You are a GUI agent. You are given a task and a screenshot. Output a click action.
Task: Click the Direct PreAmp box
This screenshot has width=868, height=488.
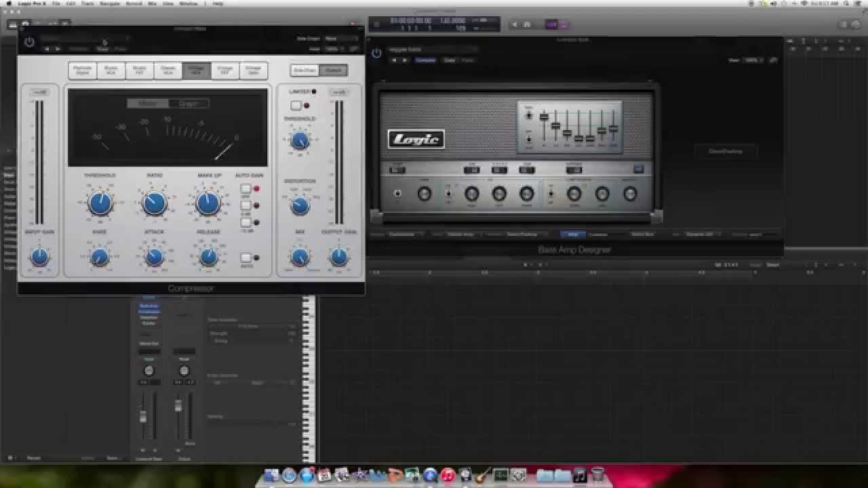click(x=726, y=151)
